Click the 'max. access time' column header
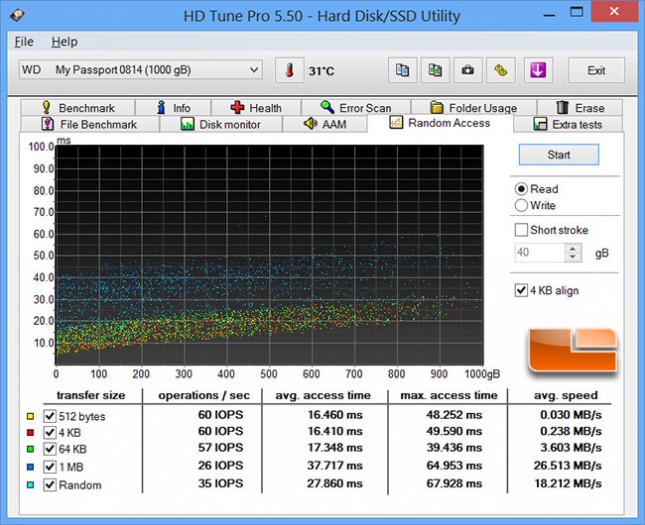 tap(449, 395)
